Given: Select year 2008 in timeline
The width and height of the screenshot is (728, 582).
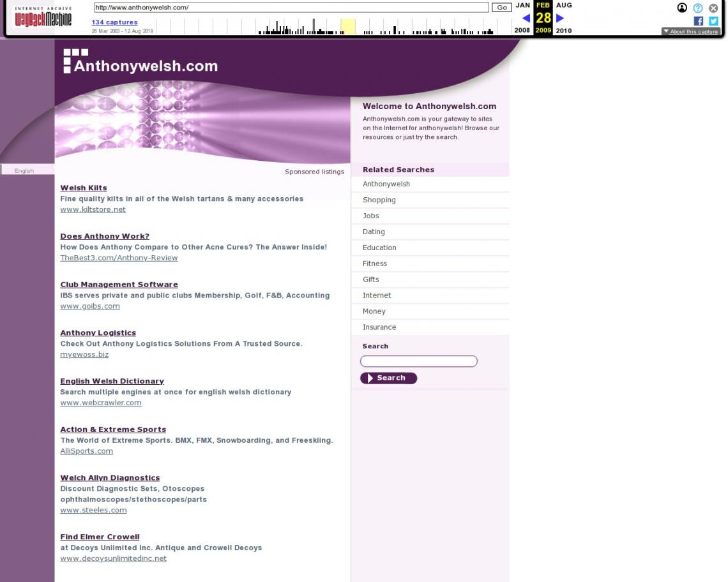Looking at the screenshot, I should 522,30.
